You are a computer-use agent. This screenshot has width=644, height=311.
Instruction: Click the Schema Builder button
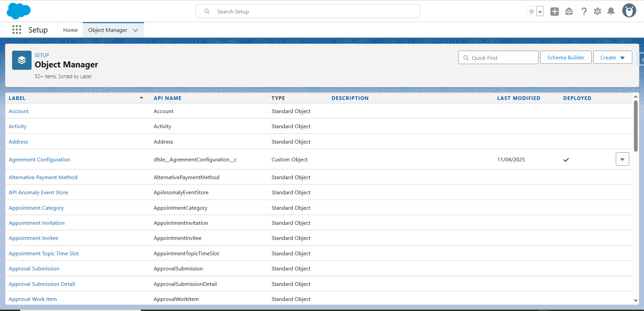tap(565, 57)
